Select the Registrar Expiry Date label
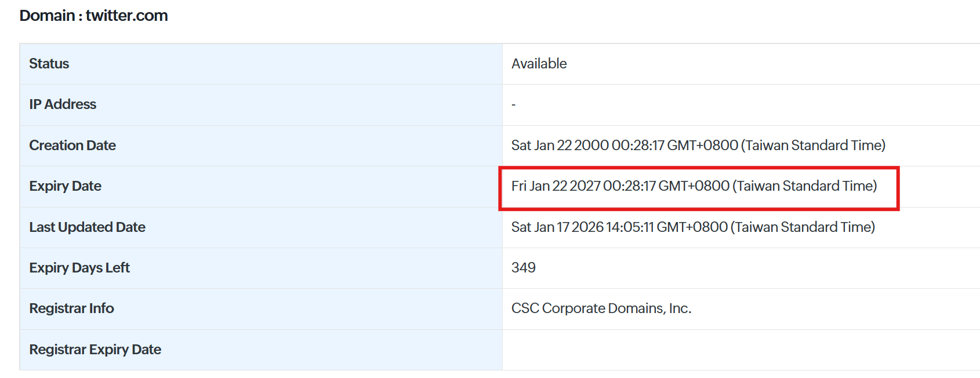 [x=95, y=350]
